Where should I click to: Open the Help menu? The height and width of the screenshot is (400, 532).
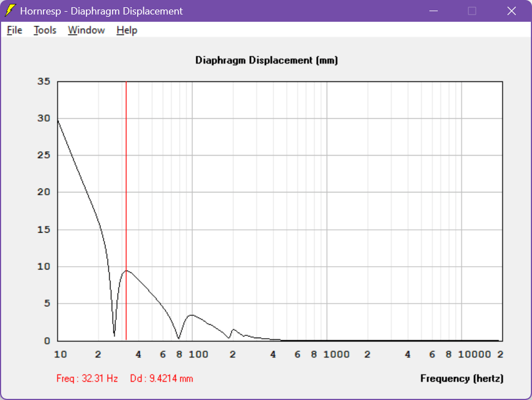tap(127, 30)
